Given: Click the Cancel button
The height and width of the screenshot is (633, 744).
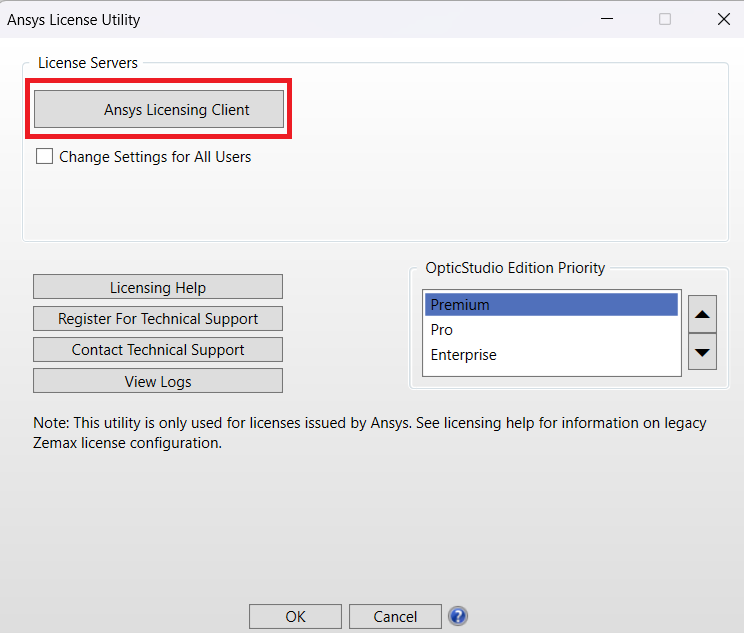Looking at the screenshot, I should (395, 616).
